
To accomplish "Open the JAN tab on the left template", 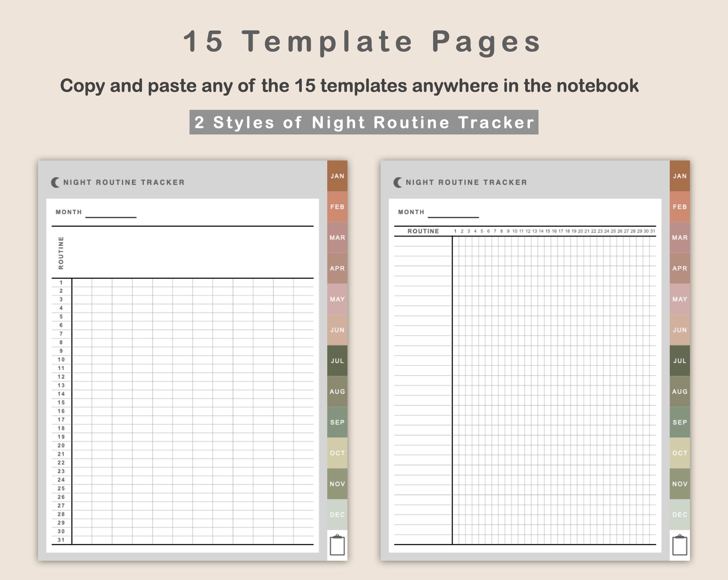I will (x=337, y=176).
